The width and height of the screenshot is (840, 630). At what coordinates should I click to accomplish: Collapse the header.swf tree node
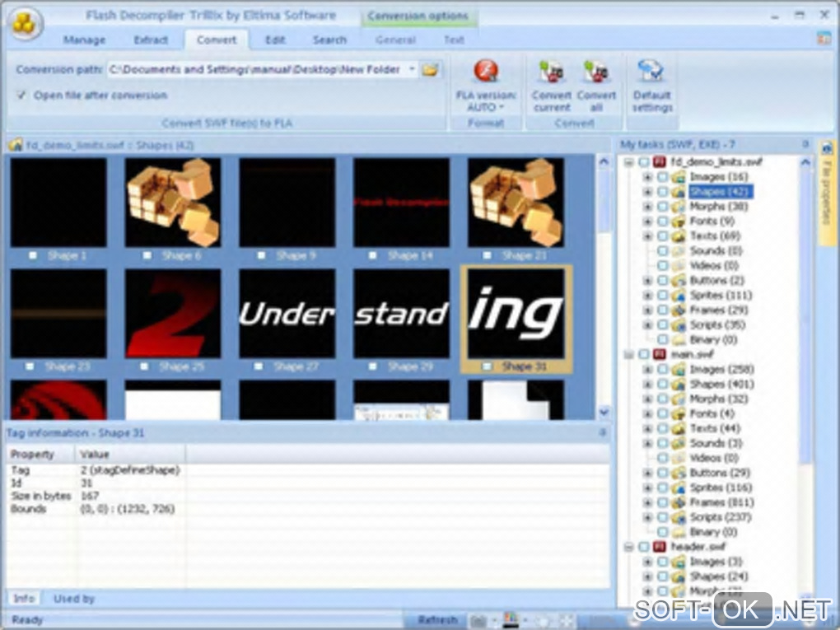point(629,547)
